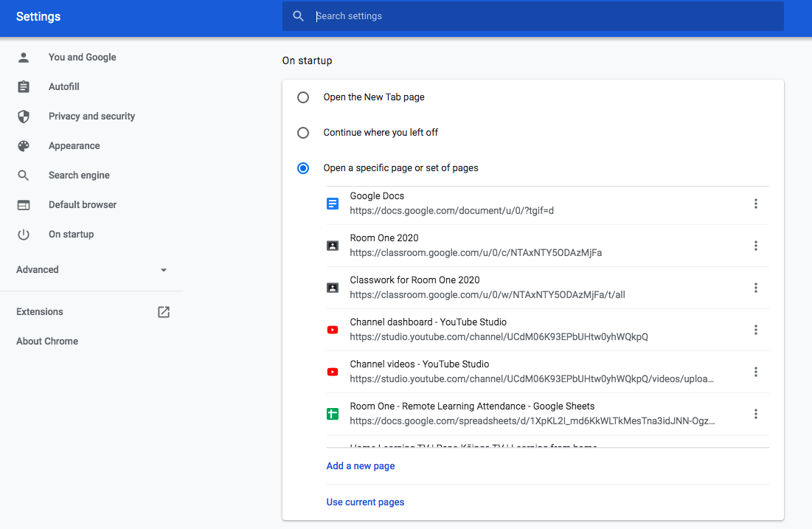This screenshot has width=812, height=529.
Task: Open more actions for Remote Learning Attendance entry
Action: (x=755, y=413)
